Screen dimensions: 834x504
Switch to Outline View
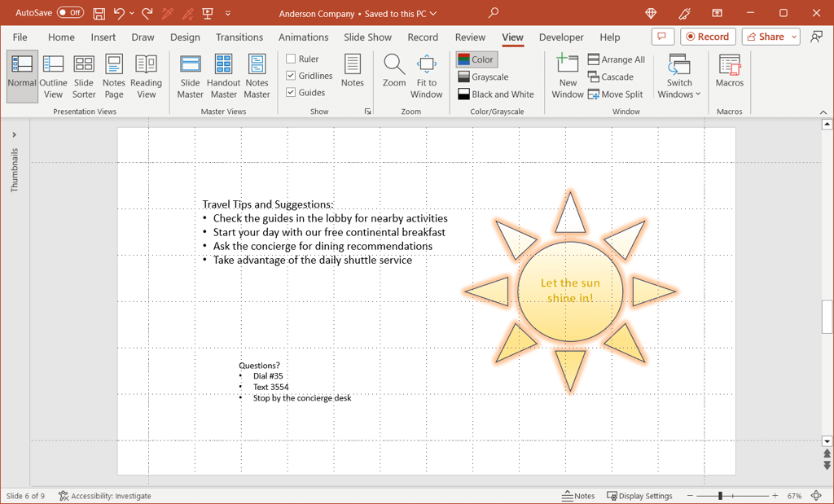pyautogui.click(x=53, y=77)
